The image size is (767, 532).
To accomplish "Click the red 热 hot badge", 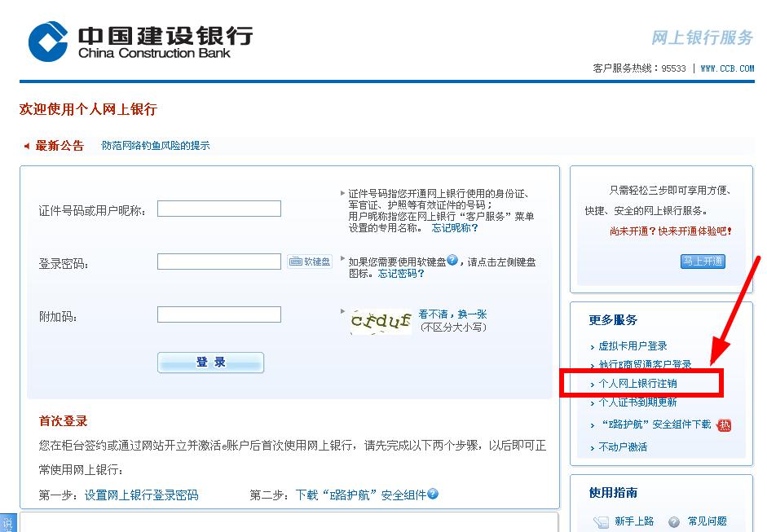I will pyautogui.click(x=724, y=425).
